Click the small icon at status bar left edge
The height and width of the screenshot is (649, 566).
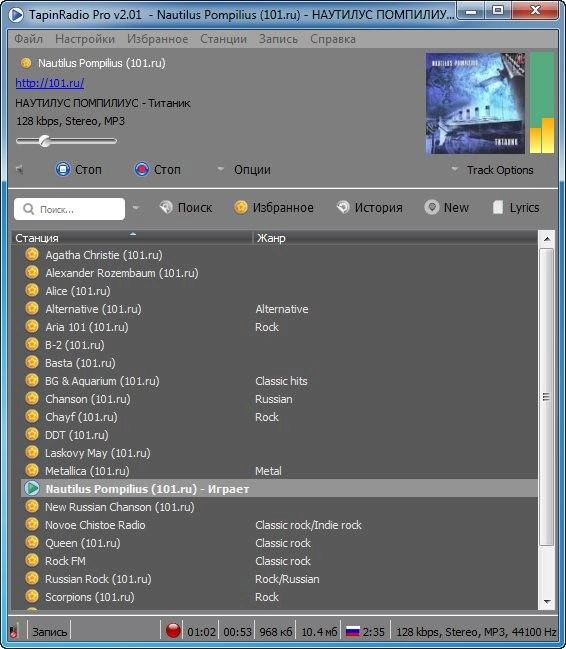[14, 631]
